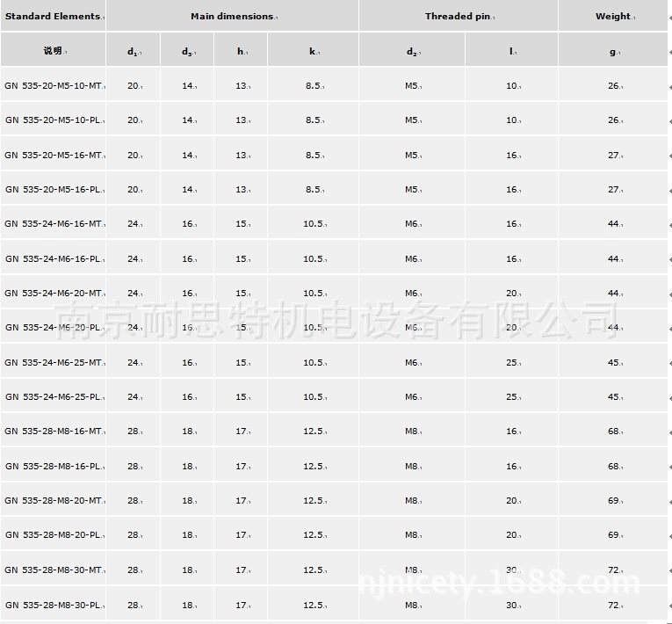Click weight value in GN 535-28-M8-30-PL row
Screen dimensions: 672x624
[613, 606]
